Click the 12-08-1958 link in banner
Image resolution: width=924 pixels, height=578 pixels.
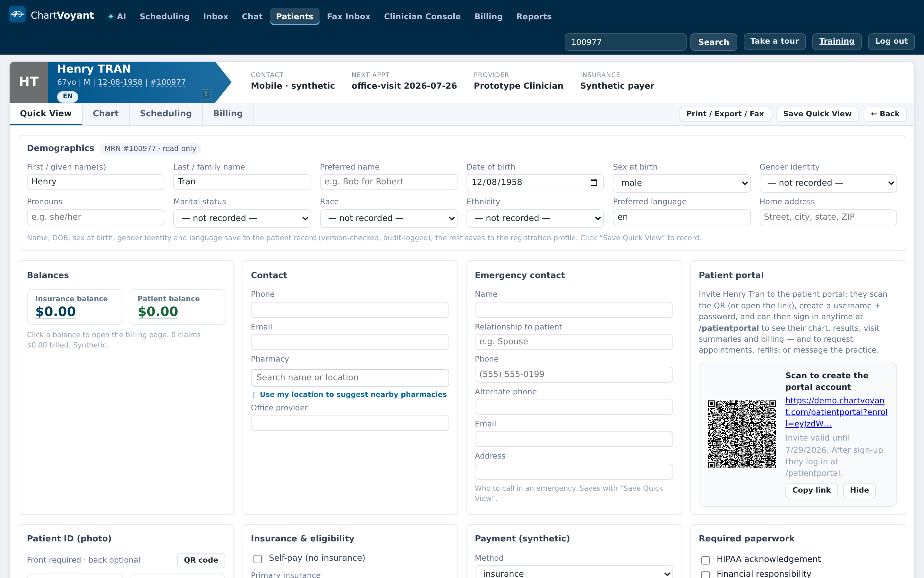[x=120, y=82]
